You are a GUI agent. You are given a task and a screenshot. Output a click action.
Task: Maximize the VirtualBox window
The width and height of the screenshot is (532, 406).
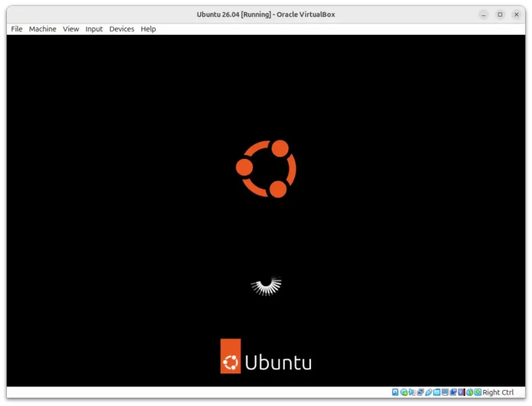[x=500, y=14]
